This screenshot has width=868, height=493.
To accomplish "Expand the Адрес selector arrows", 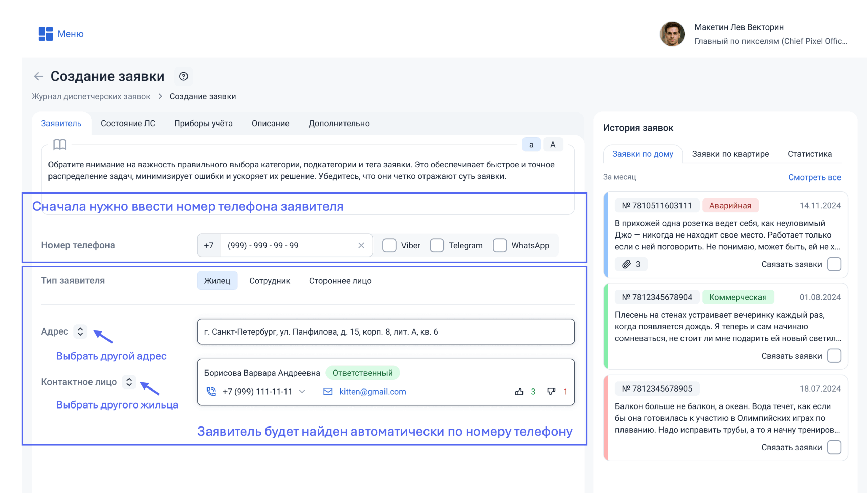I will tap(80, 331).
